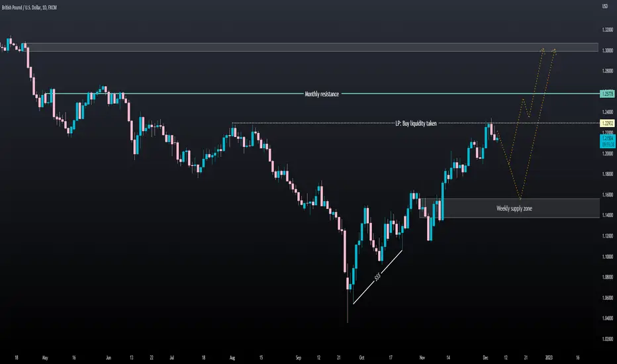Screen dimensions: 617x364
Task: Click the 14 date label on time axis
Action: pos(448,357)
